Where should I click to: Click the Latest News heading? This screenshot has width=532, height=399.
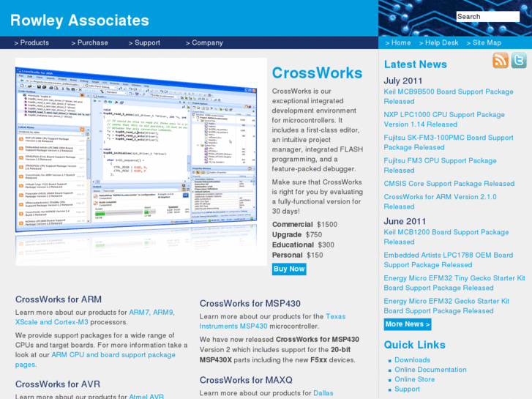point(416,64)
